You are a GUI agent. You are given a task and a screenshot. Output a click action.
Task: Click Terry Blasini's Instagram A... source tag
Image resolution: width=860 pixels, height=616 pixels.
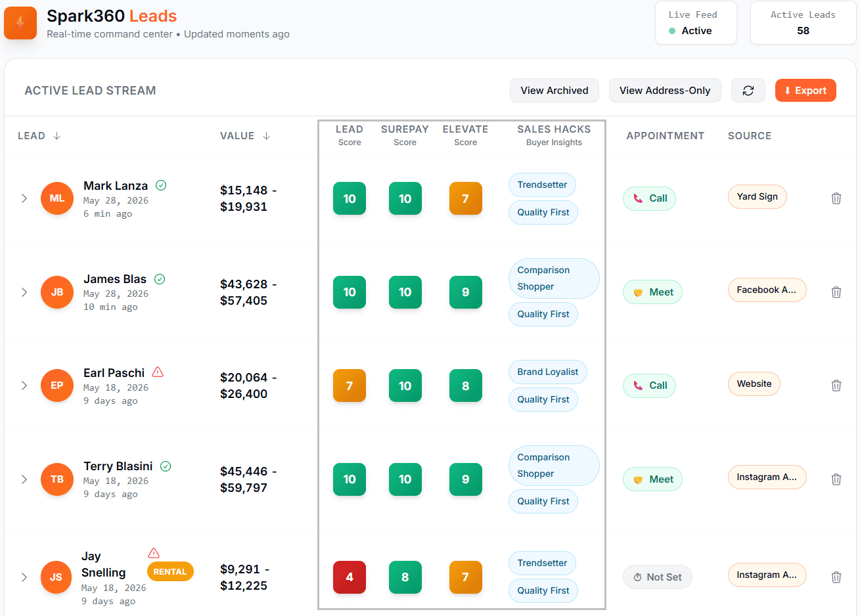767,477
